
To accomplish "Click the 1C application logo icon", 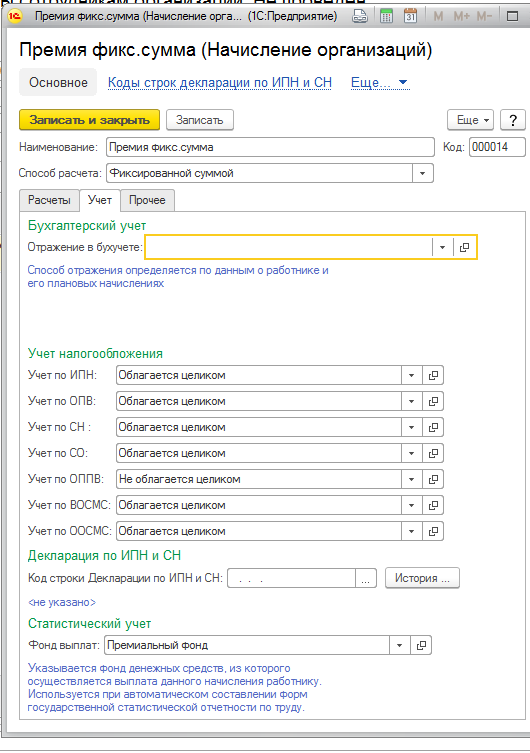I will point(15,16).
